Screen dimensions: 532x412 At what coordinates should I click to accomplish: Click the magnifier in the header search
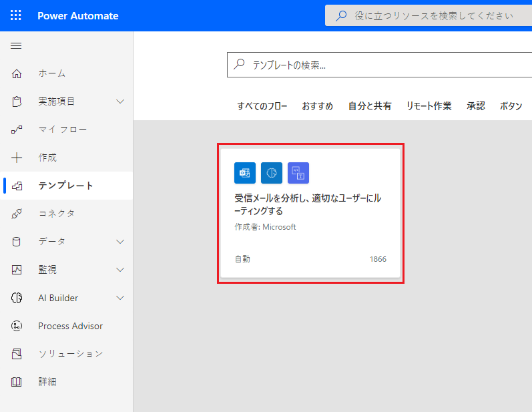click(341, 15)
